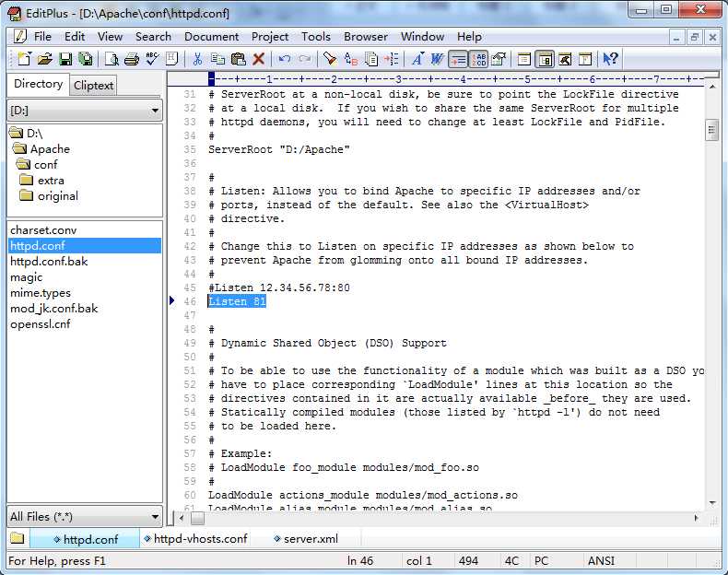
Task: Click the Open file toolbar icon
Action: pyautogui.click(x=44, y=59)
